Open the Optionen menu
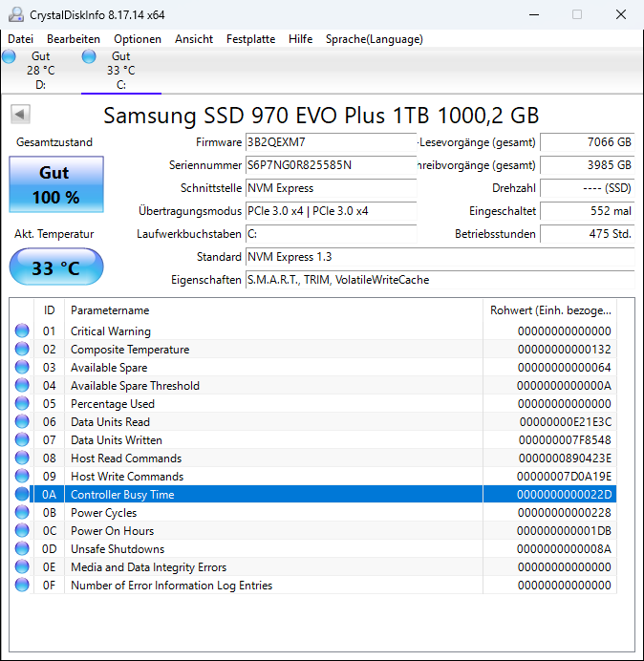The image size is (644, 661). click(138, 39)
